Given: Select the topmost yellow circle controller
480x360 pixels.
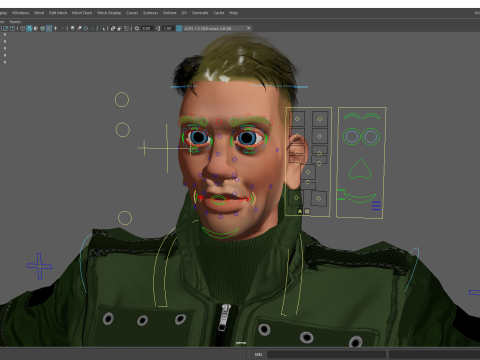Looking at the screenshot, I should click(122, 99).
